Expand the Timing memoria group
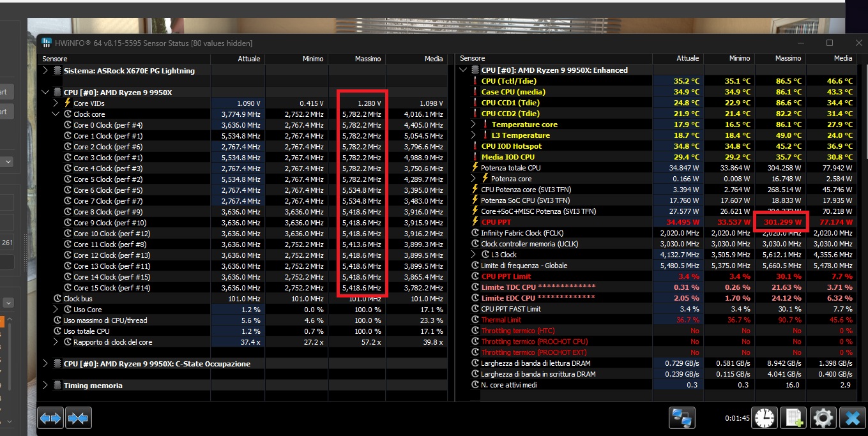The image size is (868, 436). [45, 386]
